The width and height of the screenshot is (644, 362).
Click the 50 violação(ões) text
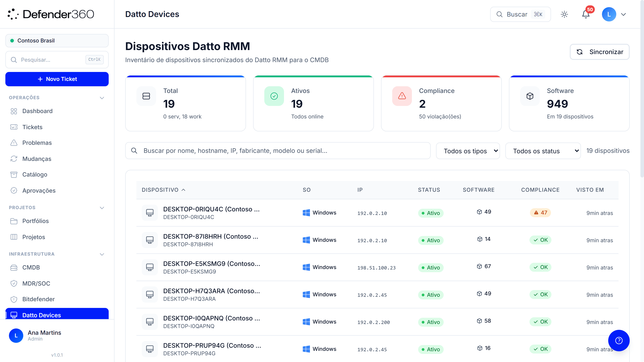[x=440, y=116]
